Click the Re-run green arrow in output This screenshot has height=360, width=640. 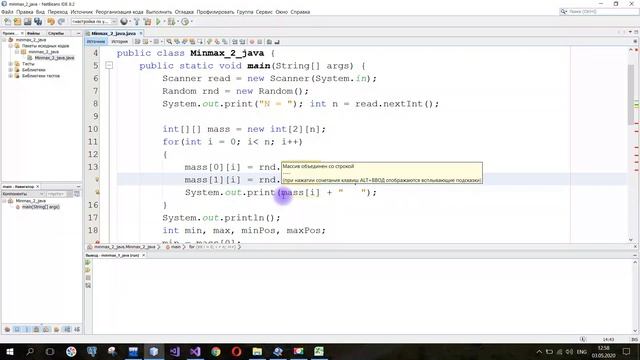click(88, 262)
